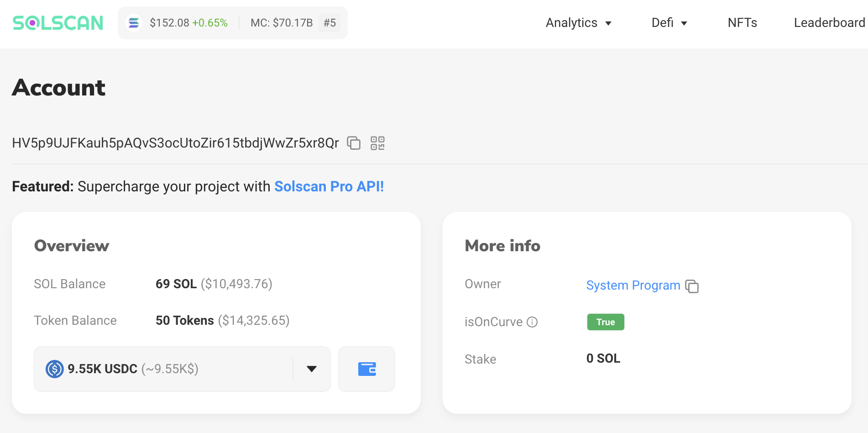
Task: Click the #5 market rank badge
Action: (329, 23)
